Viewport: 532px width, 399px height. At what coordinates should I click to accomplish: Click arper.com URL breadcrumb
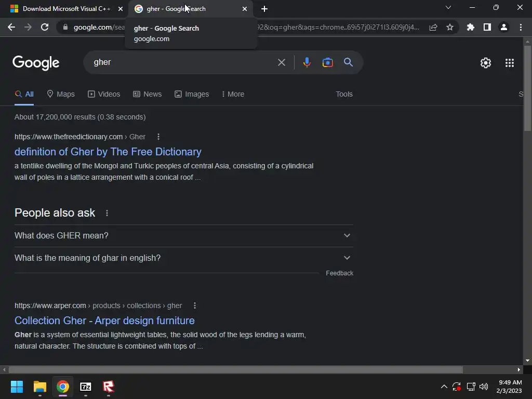tap(98, 305)
